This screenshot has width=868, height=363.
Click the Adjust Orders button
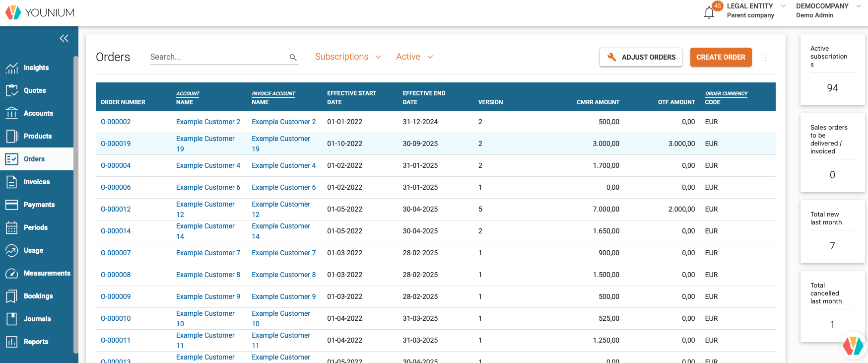[641, 57]
